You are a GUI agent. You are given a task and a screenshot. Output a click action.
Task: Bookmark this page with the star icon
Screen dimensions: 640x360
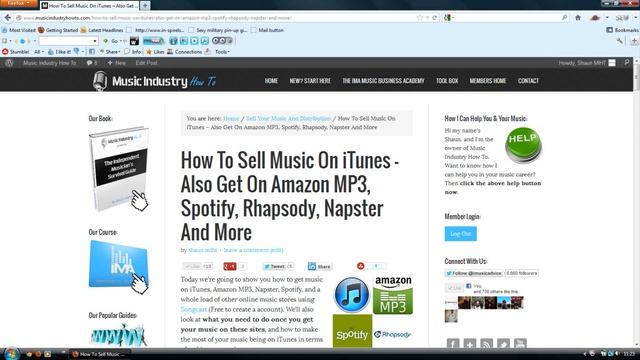420,18
